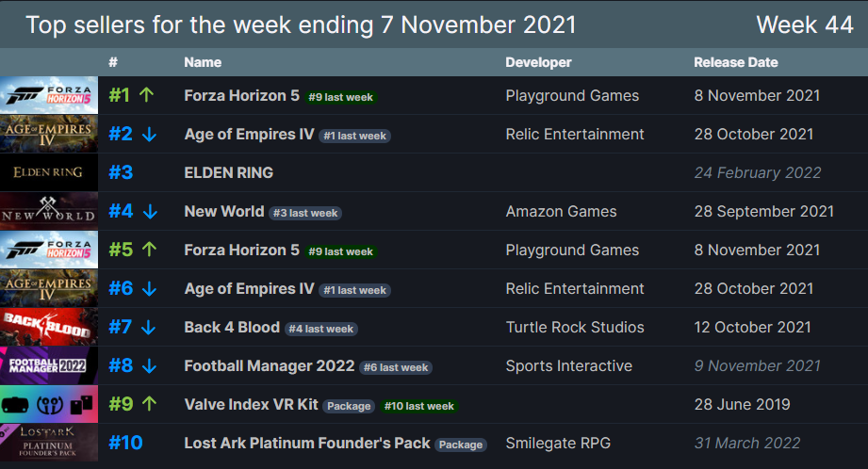The width and height of the screenshot is (868, 469).
Task: Click the Smilegate RPG developer name
Action: click(x=558, y=443)
